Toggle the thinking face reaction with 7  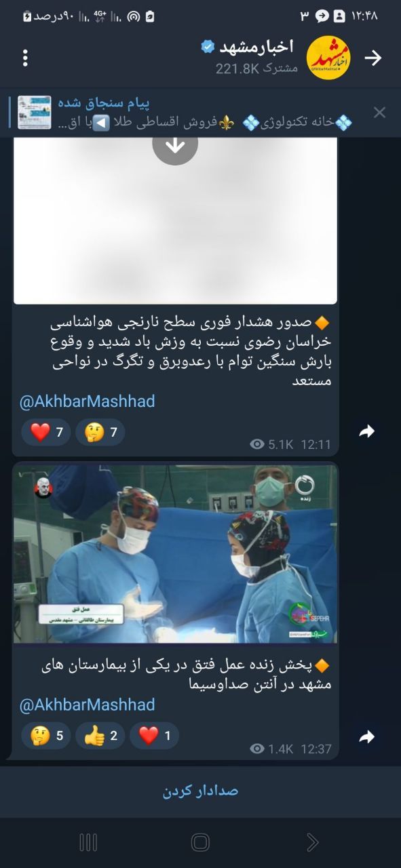[100, 432]
